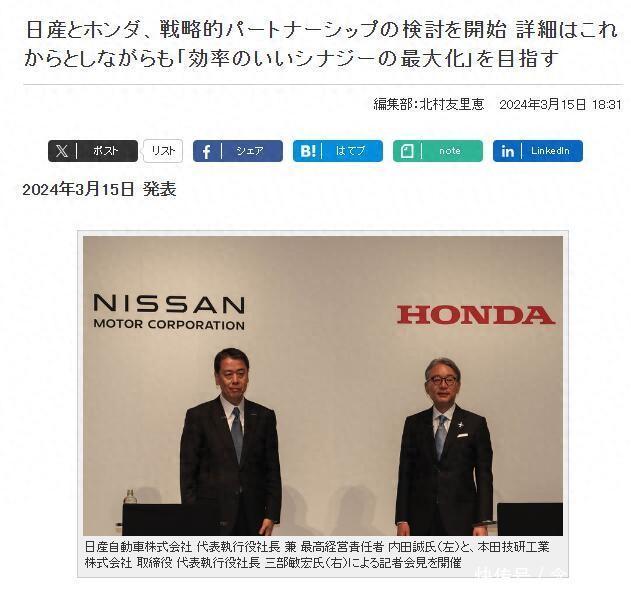Click the NISSAN MOTOR CORPORATION logo in the photo
Screen dimensions: 631x591
coord(169,312)
